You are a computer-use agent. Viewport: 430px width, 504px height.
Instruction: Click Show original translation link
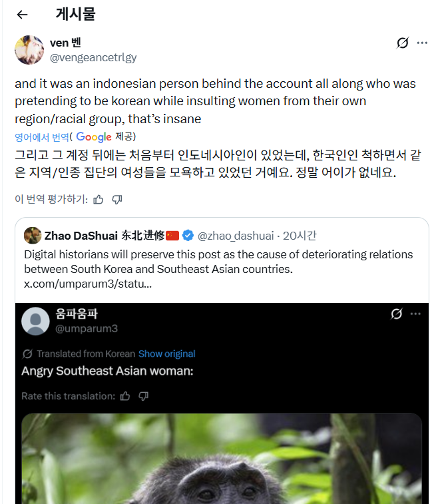(166, 354)
